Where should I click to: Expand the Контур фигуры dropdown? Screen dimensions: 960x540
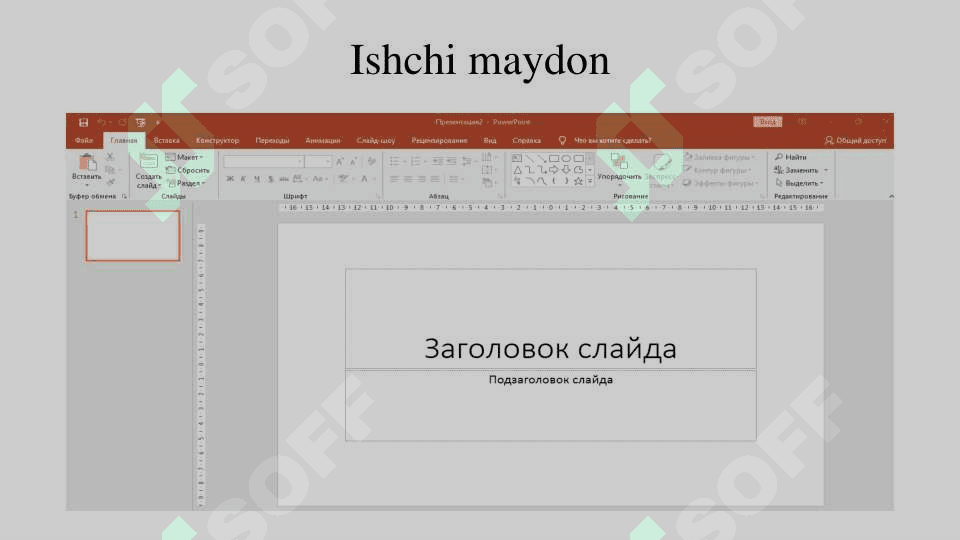pyautogui.click(x=718, y=170)
